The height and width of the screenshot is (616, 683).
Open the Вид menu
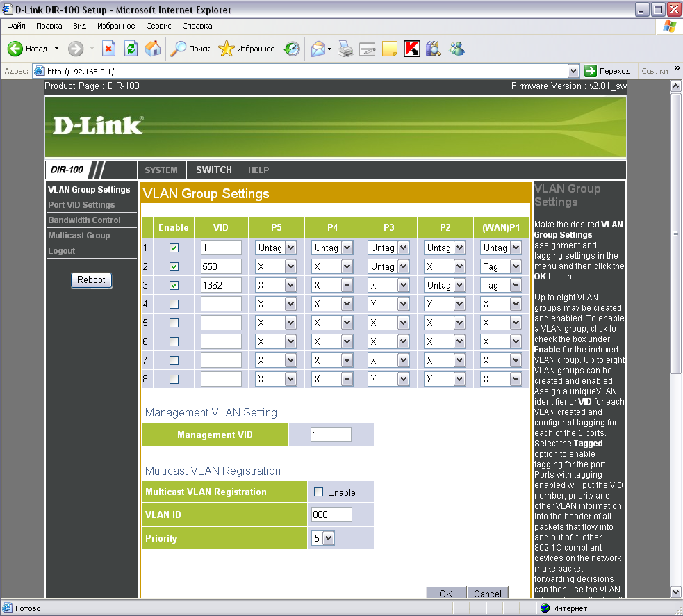(79, 26)
